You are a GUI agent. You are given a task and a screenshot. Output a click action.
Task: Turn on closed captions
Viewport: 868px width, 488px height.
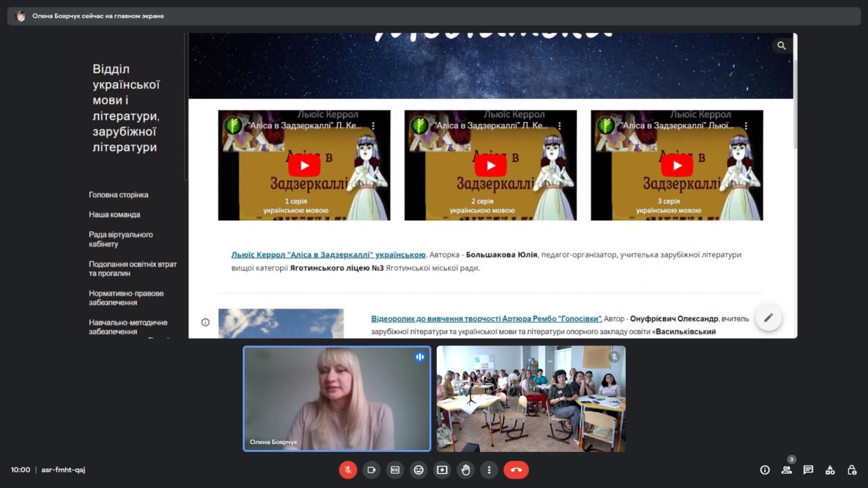395,470
